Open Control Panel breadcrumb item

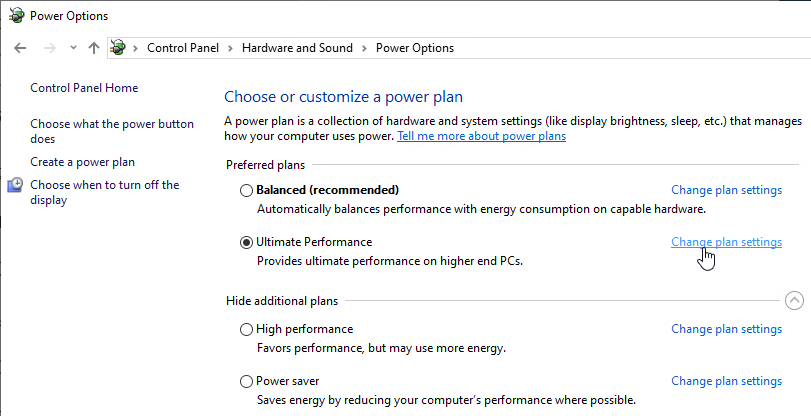[x=183, y=48]
